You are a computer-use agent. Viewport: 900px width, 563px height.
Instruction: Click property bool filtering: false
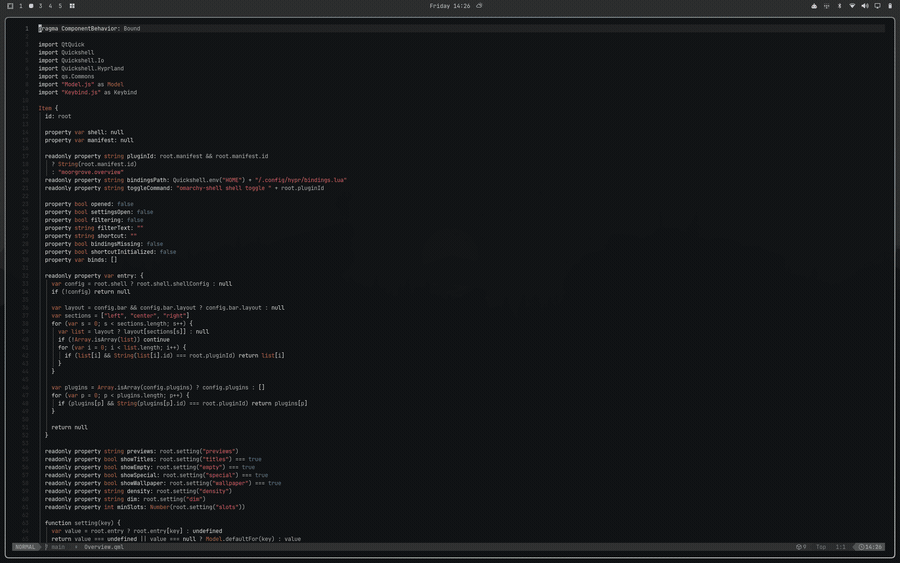tap(94, 220)
